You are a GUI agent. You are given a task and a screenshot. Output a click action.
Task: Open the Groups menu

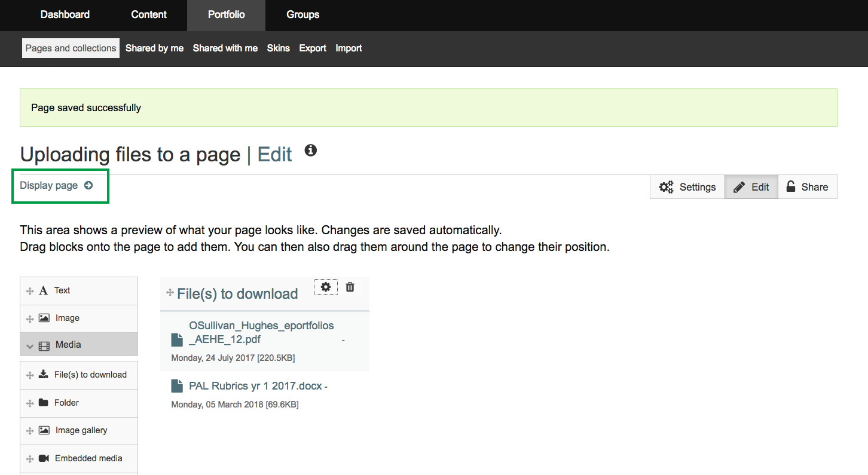point(302,14)
